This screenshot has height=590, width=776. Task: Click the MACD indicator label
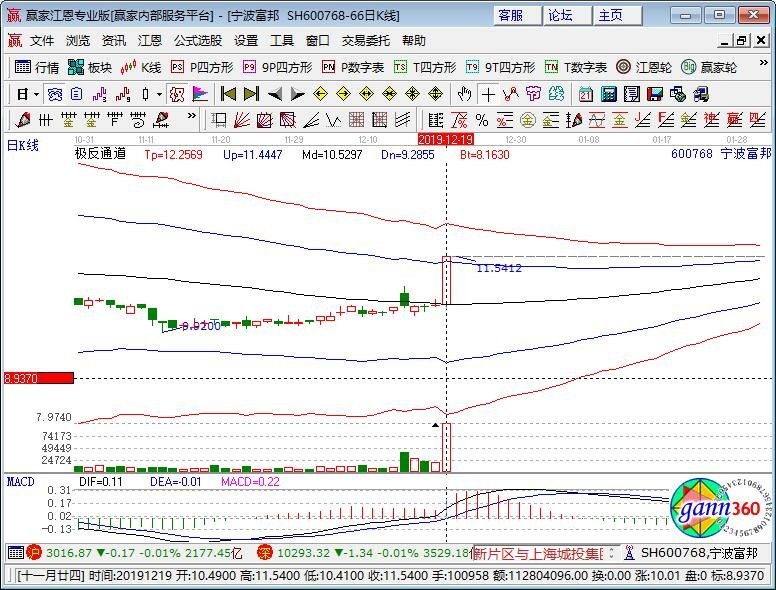(x=20, y=482)
